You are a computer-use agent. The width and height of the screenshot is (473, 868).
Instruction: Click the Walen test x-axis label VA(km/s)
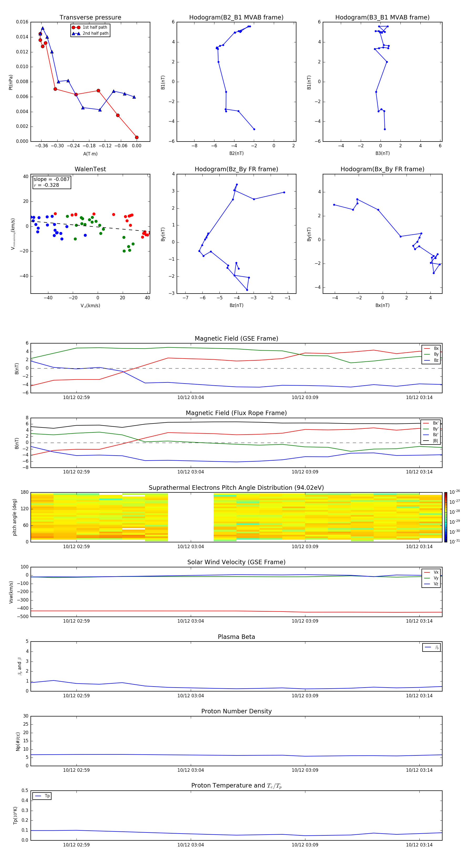[90, 306]
